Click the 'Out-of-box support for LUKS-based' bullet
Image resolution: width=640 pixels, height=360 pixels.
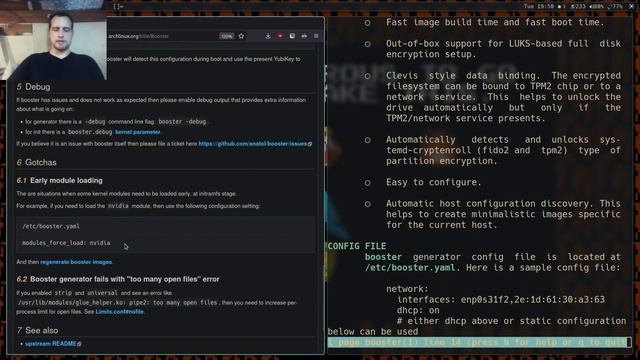[x=503, y=49]
